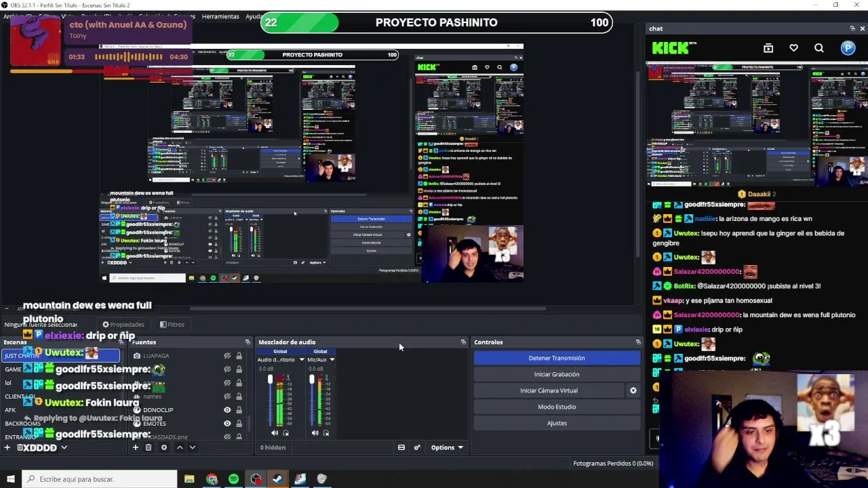Viewport: 868px width, 488px height.
Task: Toggle lock on names source
Action: click(x=239, y=396)
